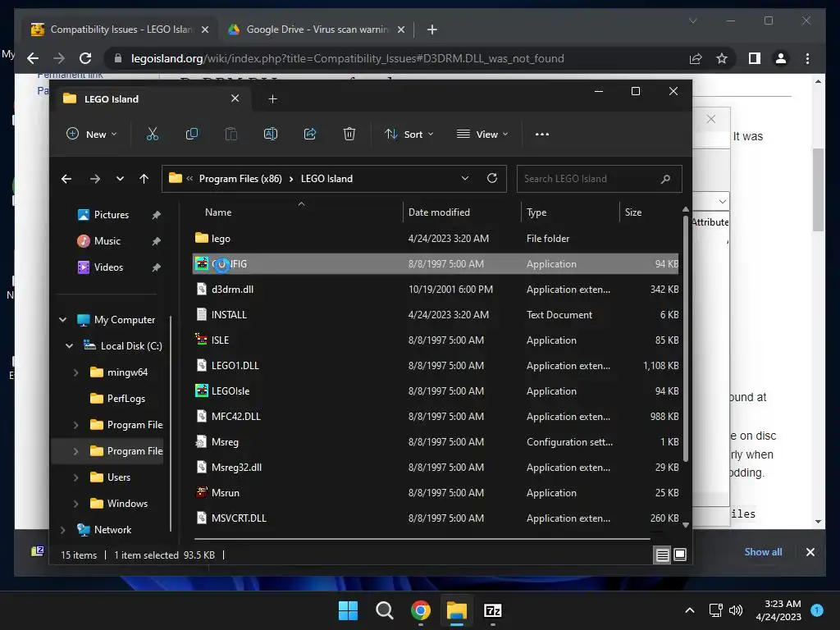The width and height of the screenshot is (840, 630).
Task: Sort by Size column header
Action: pyautogui.click(x=633, y=212)
